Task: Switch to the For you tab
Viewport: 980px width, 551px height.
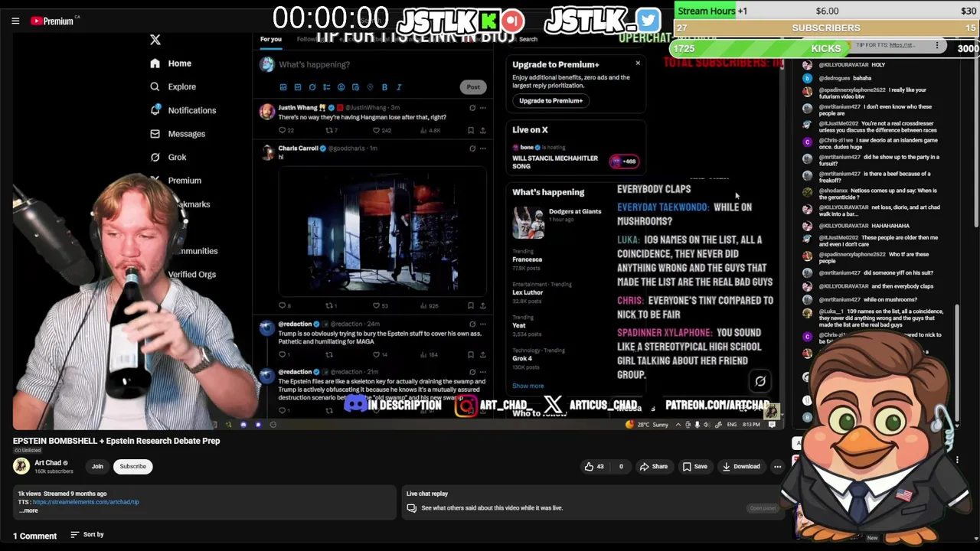Action: pos(271,39)
